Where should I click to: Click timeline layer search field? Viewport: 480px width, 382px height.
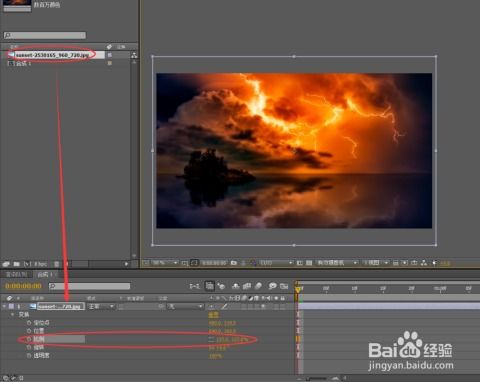(89, 286)
